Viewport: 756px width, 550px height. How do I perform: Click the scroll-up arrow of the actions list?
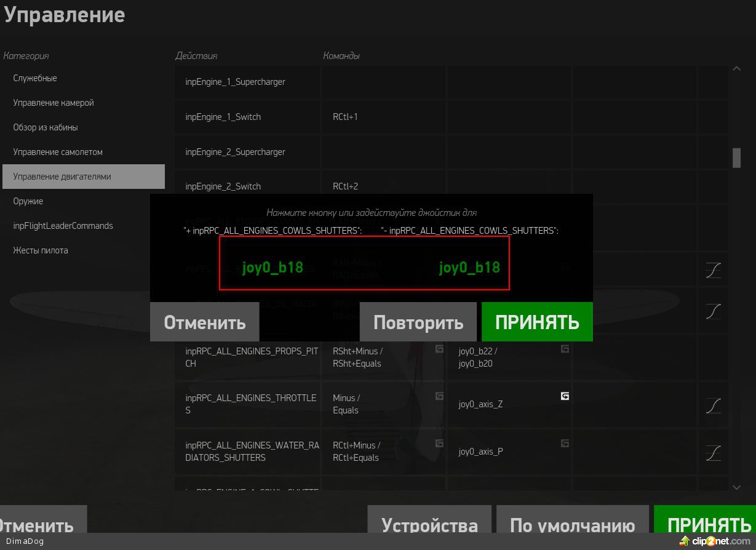(x=736, y=69)
